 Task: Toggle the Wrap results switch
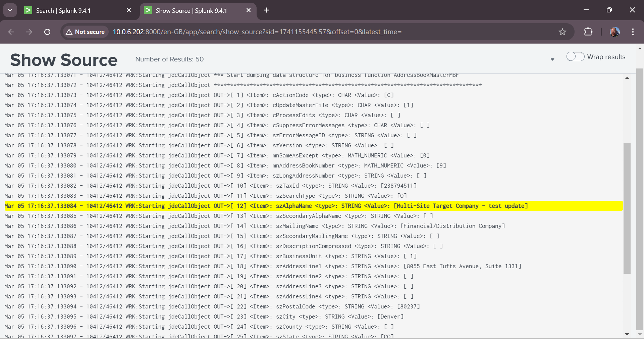575,57
